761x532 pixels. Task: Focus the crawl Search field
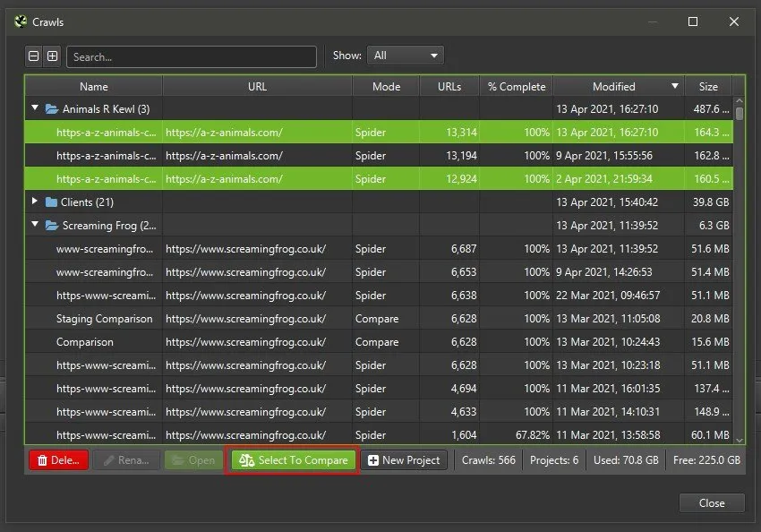(192, 56)
